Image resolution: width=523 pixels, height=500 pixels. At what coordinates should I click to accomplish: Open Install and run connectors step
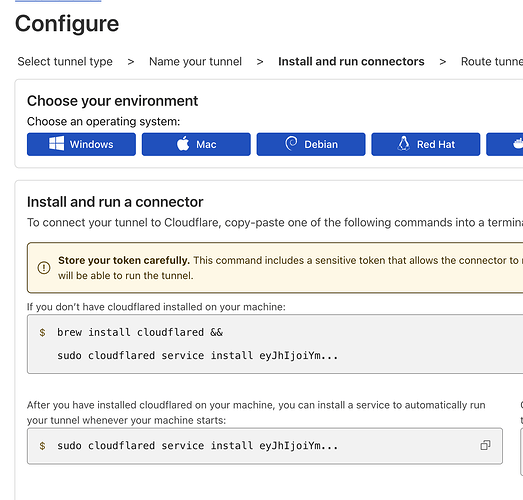point(351,62)
